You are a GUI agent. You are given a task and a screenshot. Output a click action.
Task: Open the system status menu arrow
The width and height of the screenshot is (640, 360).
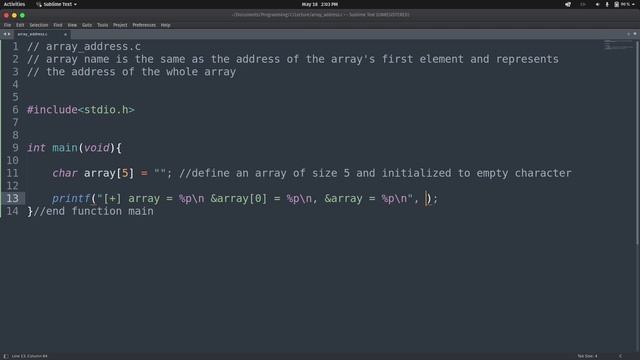pyautogui.click(x=633, y=4)
